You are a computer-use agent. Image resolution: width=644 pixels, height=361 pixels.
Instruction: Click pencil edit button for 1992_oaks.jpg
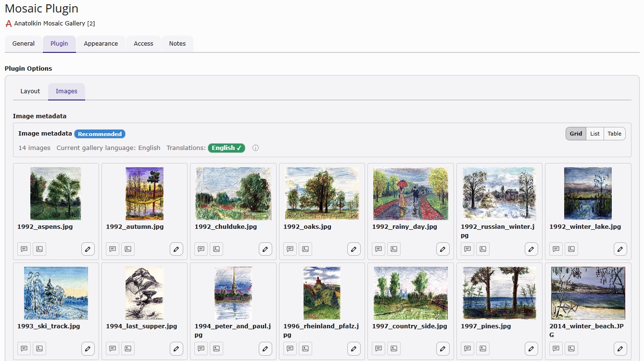[354, 249]
